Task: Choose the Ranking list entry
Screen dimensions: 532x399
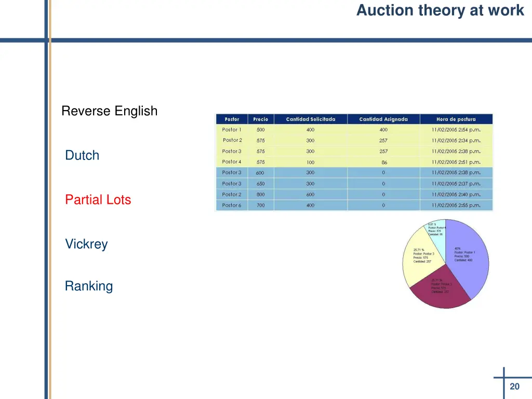Action: click(x=89, y=286)
